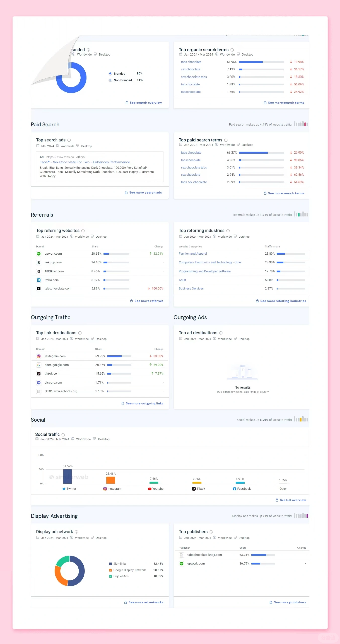
Task: Click the share bar for instagram.com destinations
Action: click(x=119, y=356)
